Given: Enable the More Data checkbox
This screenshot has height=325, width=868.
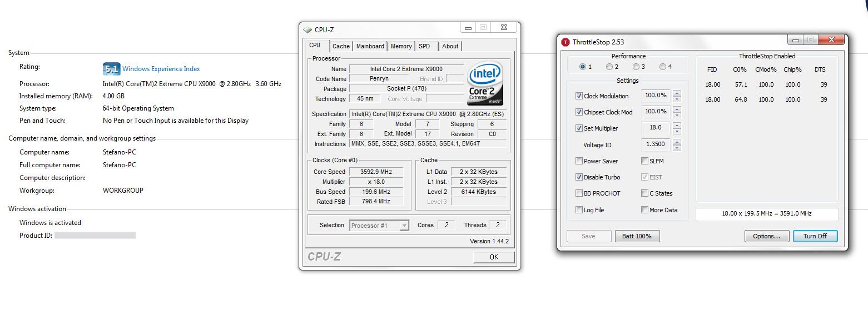Looking at the screenshot, I should coord(644,210).
